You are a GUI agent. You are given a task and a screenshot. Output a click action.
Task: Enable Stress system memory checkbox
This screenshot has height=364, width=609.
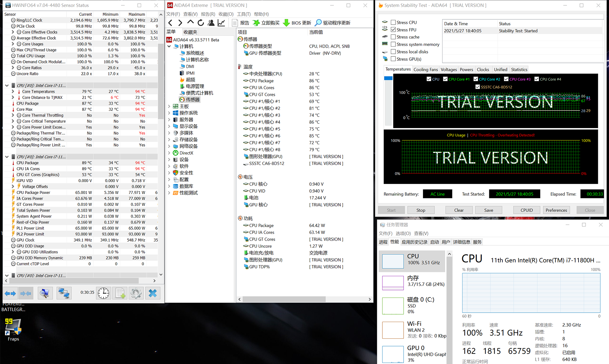393,44
